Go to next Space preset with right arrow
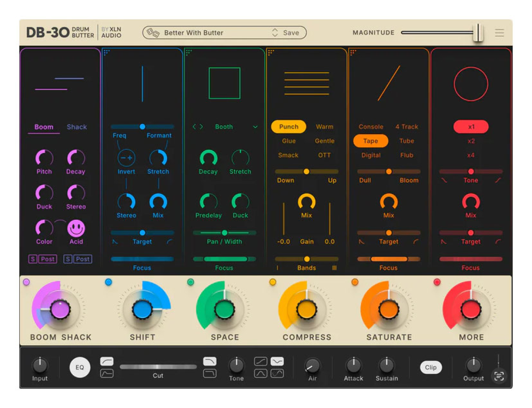This screenshot has height=408, width=532. coord(201,127)
